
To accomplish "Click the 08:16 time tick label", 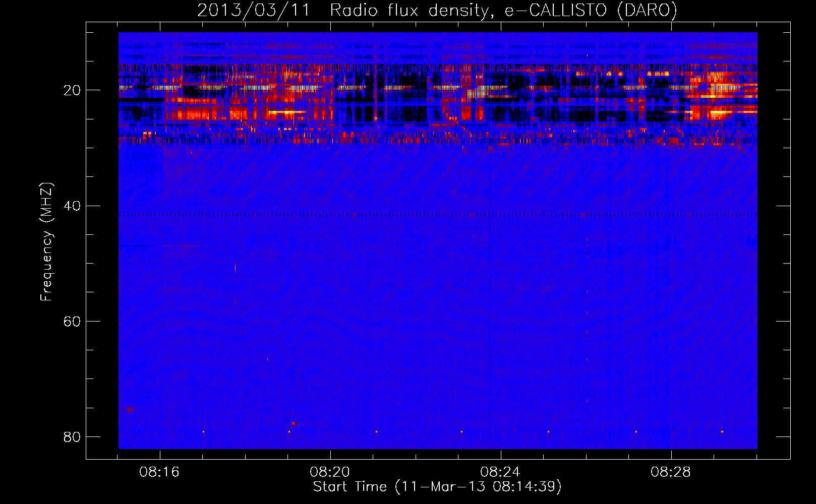I will pos(160,472).
